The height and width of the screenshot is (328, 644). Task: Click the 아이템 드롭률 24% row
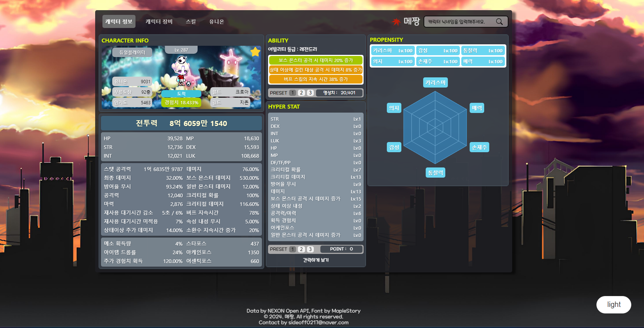143,252
